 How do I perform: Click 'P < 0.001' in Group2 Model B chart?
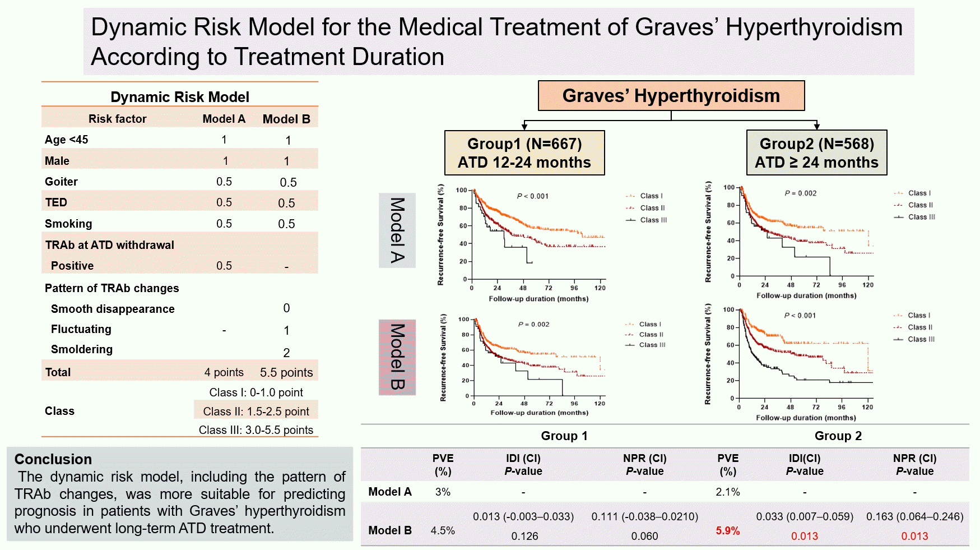[x=800, y=316]
